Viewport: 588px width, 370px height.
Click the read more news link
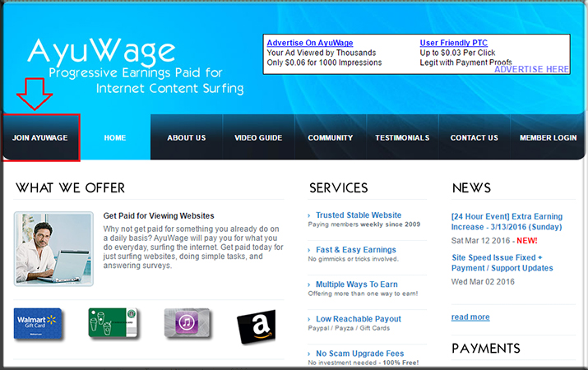click(470, 317)
